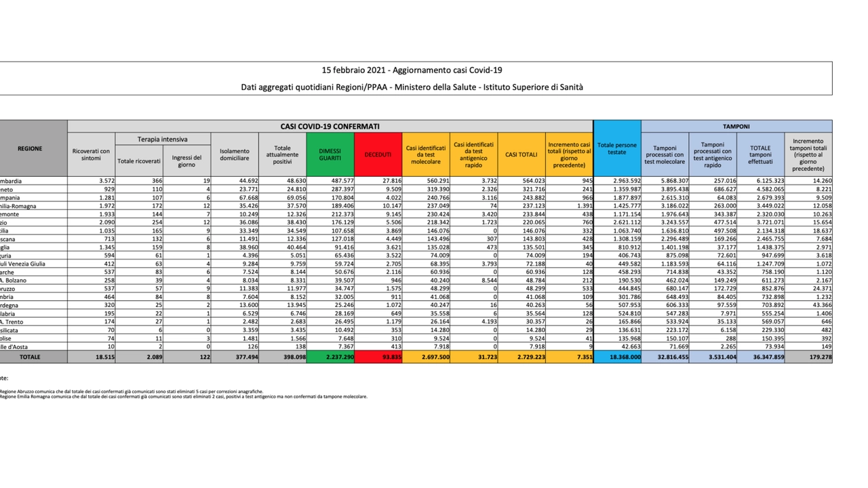
Task: Click the blue 'Totale persone testate' header
Action: pyautogui.click(x=617, y=148)
